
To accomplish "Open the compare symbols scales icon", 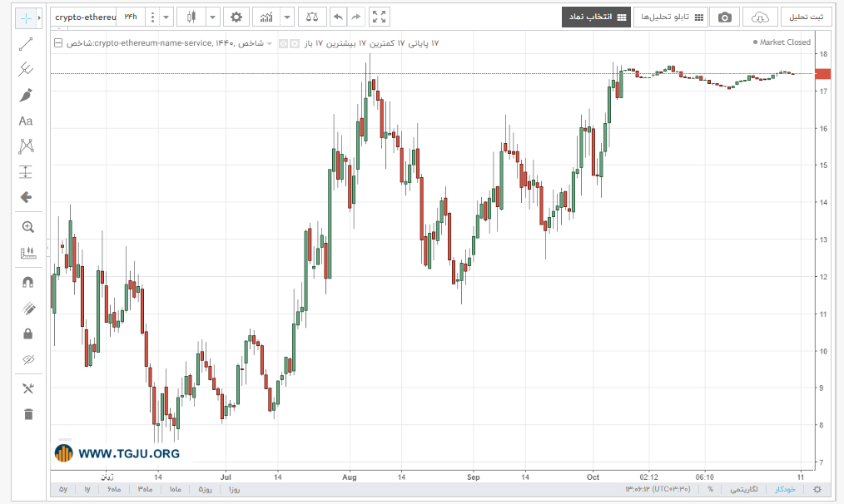I will 311,17.
